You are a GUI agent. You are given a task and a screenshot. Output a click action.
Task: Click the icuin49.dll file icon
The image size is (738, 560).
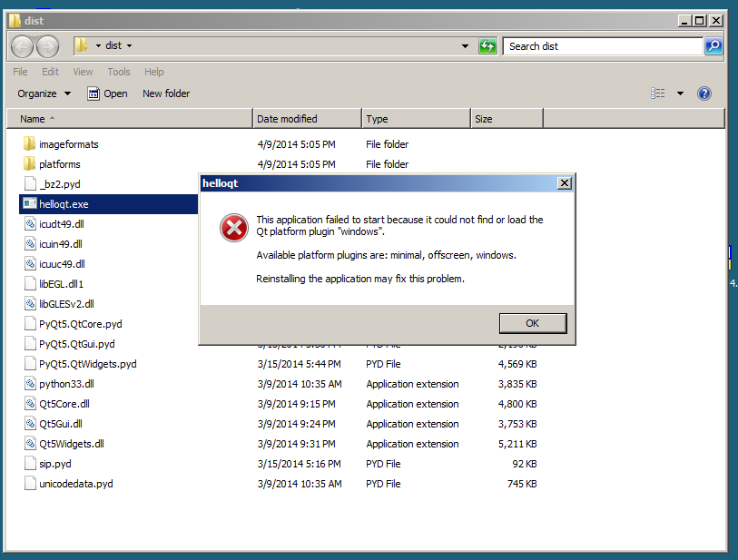click(x=30, y=244)
